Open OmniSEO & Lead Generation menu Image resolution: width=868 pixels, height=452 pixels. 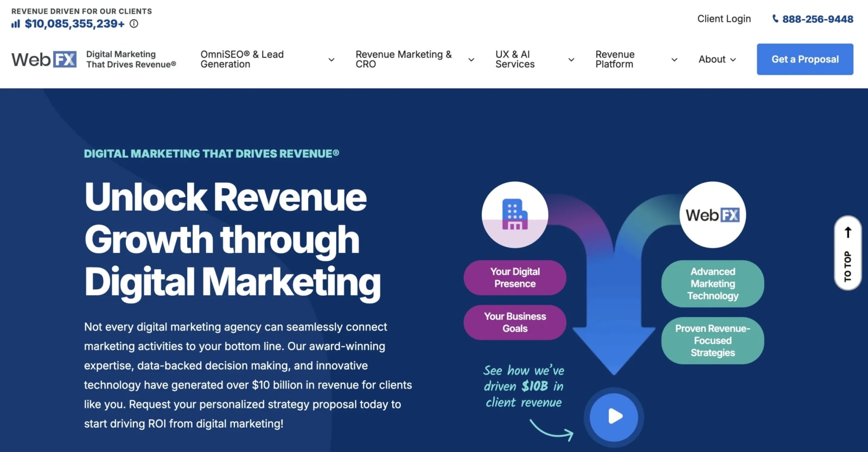(x=242, y=59)
